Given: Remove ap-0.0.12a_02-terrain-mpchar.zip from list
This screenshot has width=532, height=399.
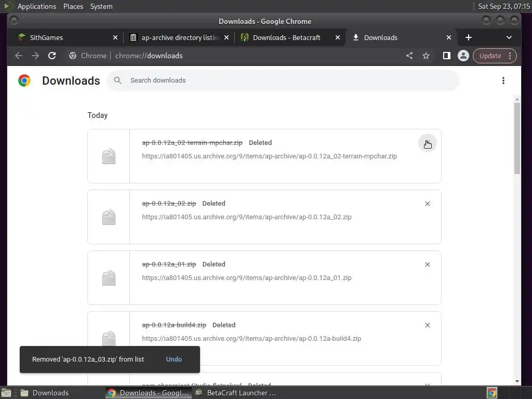Looking at the screenshot, I should [428, 143].
